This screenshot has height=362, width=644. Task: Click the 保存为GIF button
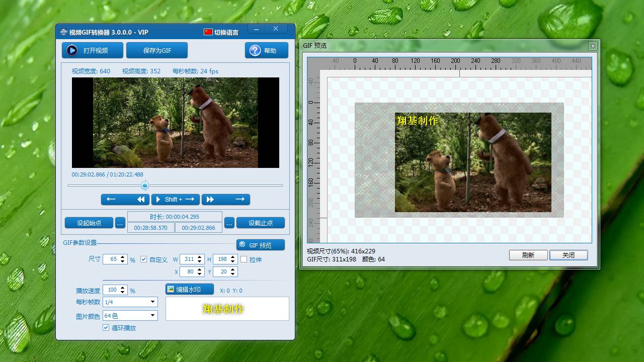point(157,50)
